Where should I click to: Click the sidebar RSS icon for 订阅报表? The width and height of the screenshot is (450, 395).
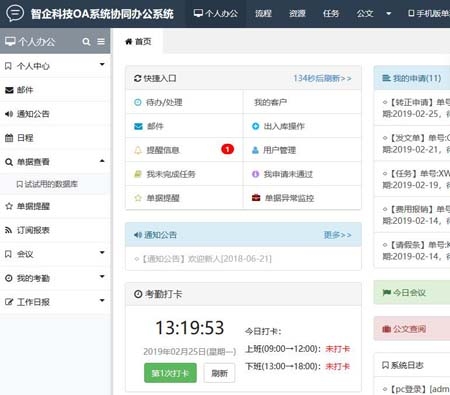(9, 230)
